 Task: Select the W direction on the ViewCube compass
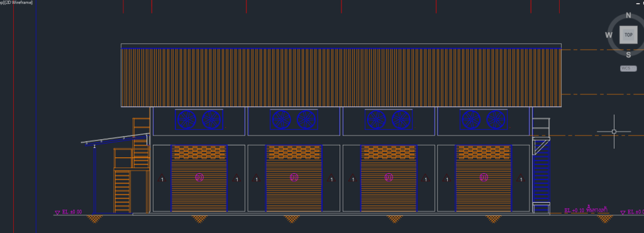(x=609, y=35)
